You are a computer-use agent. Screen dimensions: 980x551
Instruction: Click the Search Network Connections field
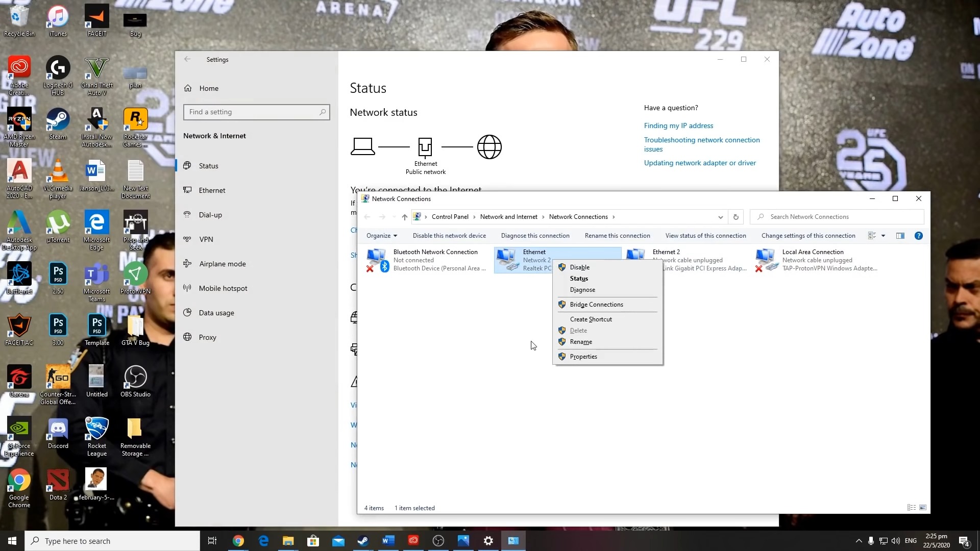(837, 217)
